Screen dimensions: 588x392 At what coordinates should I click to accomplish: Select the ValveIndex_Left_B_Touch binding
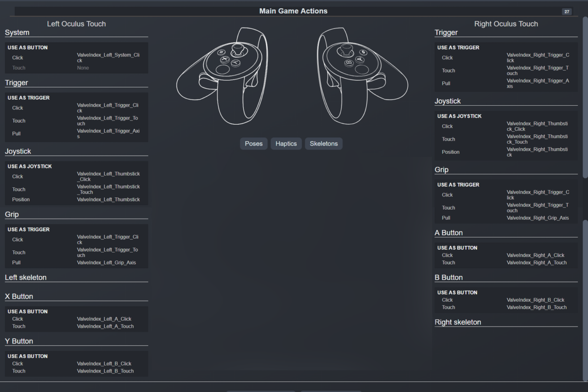pos(105,371)
